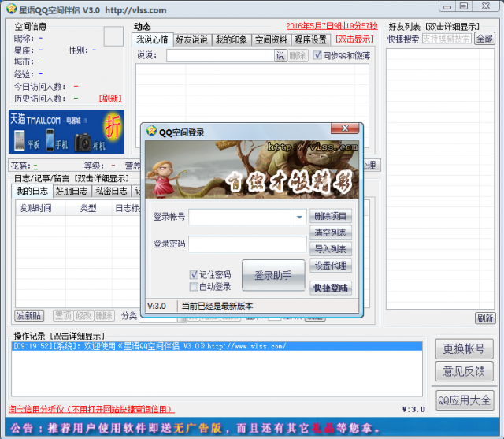Select the 私密日志 tab

(111, 191)
